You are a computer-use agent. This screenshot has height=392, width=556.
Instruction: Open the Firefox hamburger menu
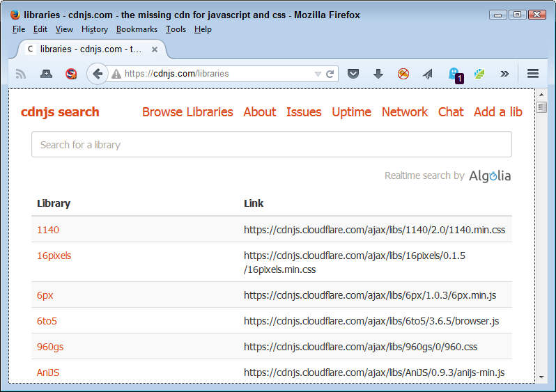(533, 74)
